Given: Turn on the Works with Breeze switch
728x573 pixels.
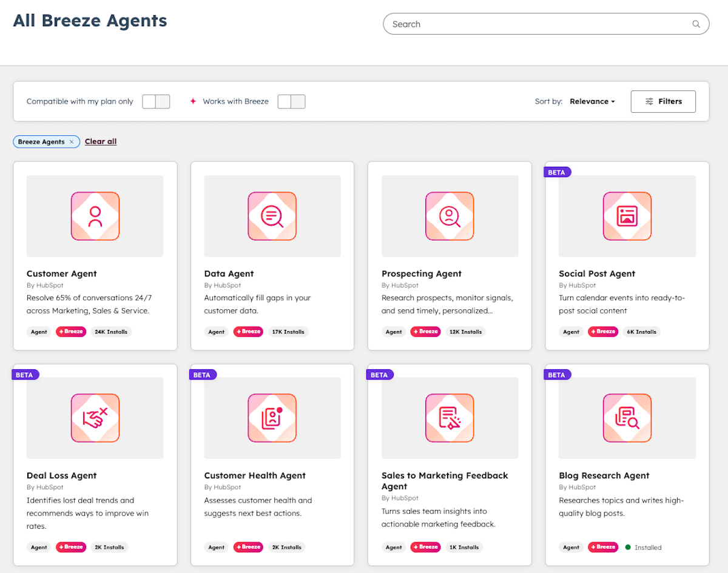Looking at the screenshot, I should tap(292, 101).
